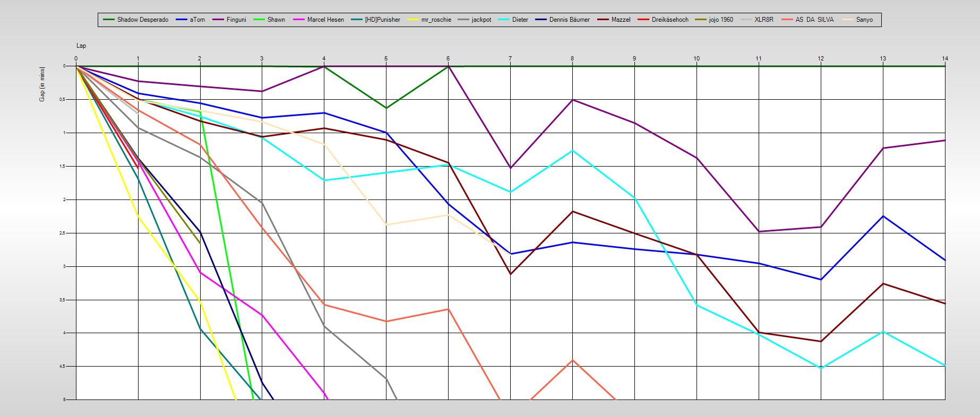Click the lap 14 label on top axis

point(945,58)
